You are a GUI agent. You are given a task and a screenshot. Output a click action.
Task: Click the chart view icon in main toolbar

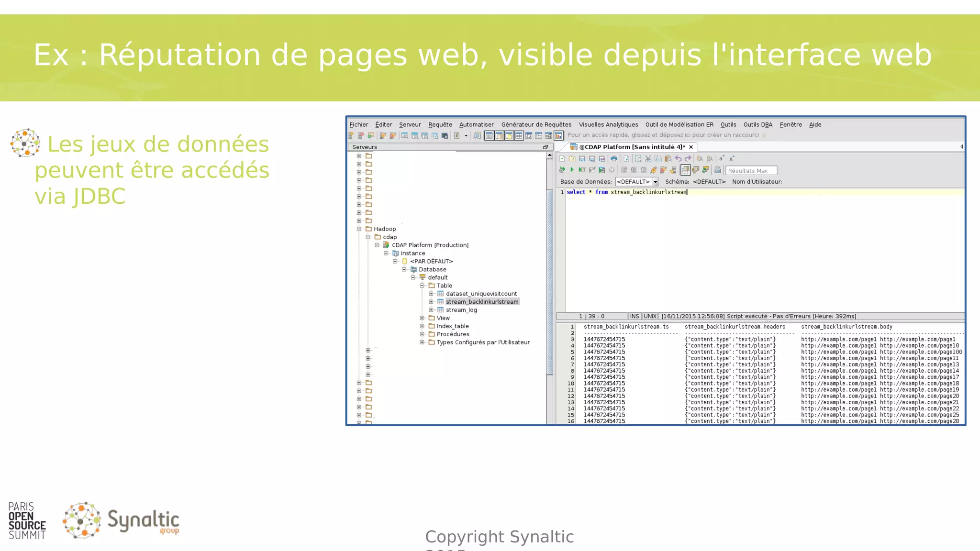pos(558,136)
